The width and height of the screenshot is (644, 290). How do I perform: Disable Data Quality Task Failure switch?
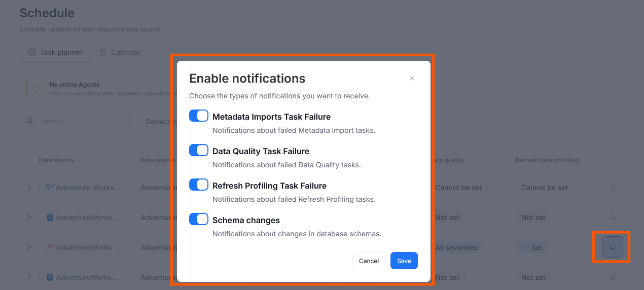coord(199,151)
